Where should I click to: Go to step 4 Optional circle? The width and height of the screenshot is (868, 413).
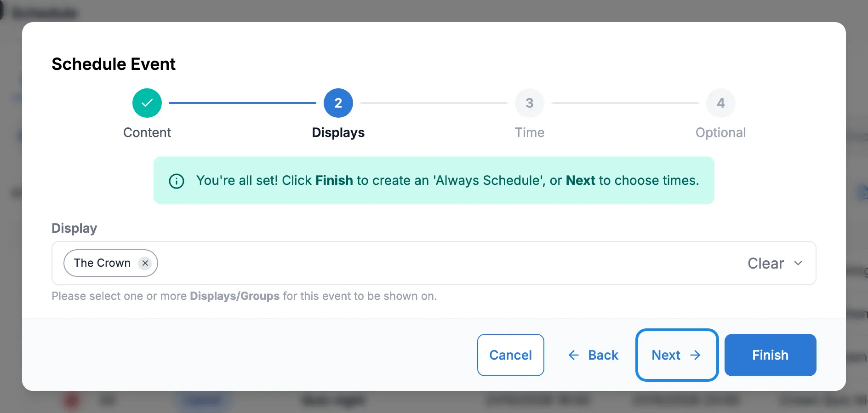point(721,103)
